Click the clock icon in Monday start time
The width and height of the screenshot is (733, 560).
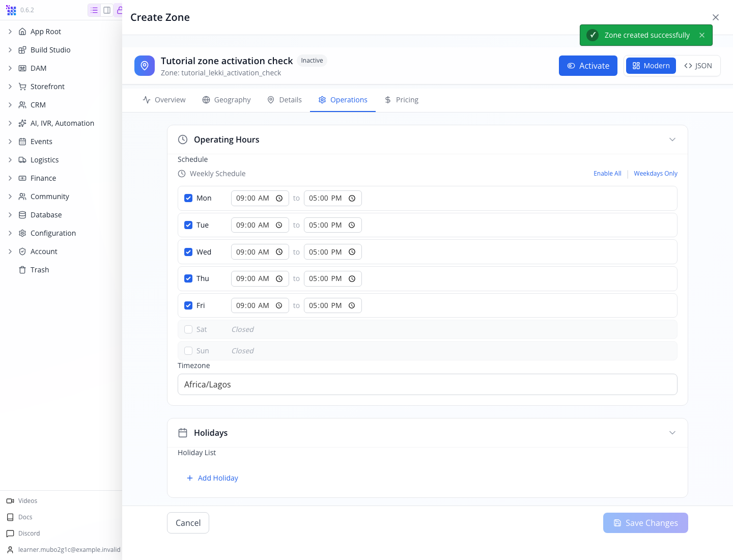point(279,199)
